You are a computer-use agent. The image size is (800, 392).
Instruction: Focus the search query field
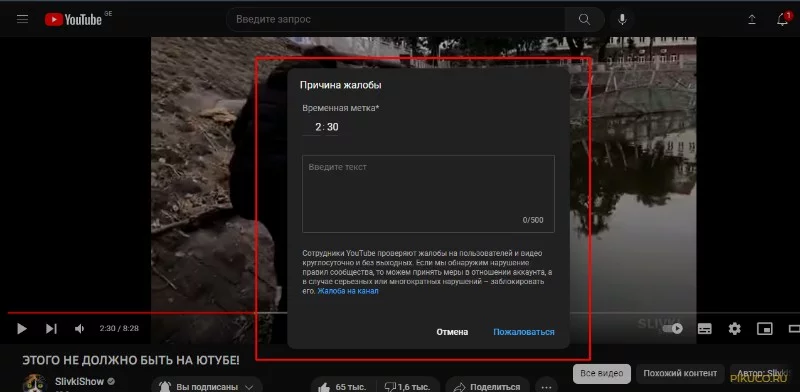click(395, 19)
